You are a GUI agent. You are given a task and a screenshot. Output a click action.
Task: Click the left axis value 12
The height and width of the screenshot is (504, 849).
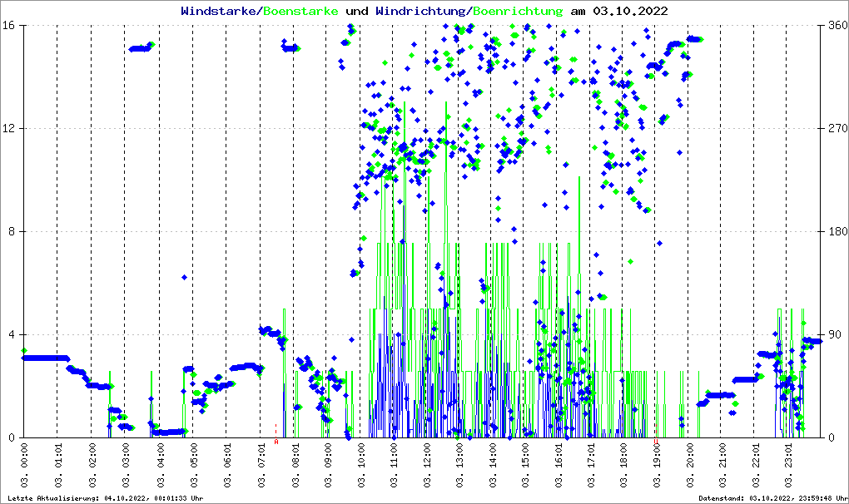[11, 129]
